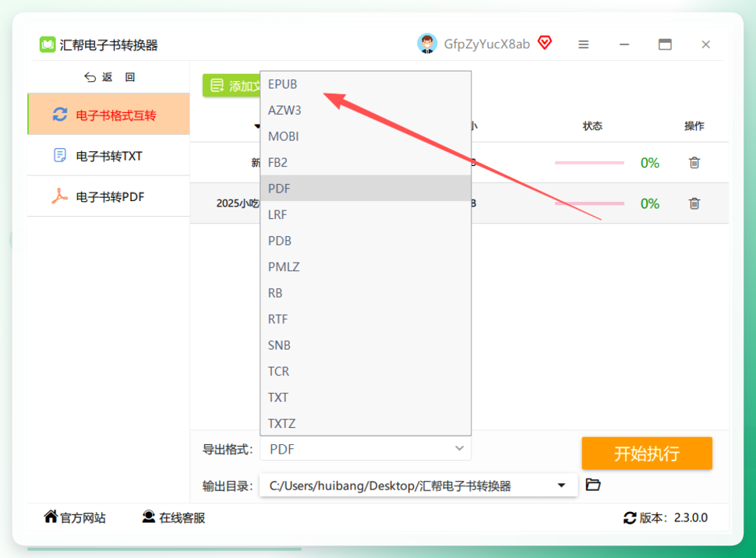This screenshot has height=558, width=756.
Task: Select 电子书格式互转 sidebar tab
Action: pos(109,115)
